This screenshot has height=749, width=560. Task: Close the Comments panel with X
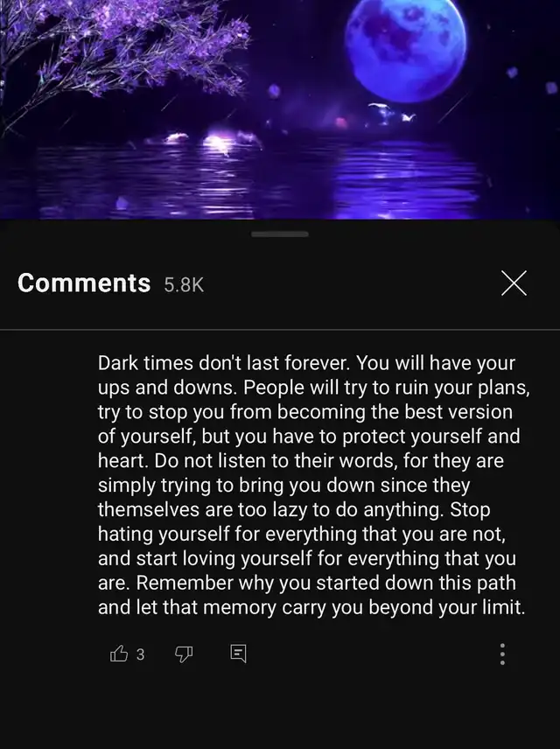coord(514,283)
